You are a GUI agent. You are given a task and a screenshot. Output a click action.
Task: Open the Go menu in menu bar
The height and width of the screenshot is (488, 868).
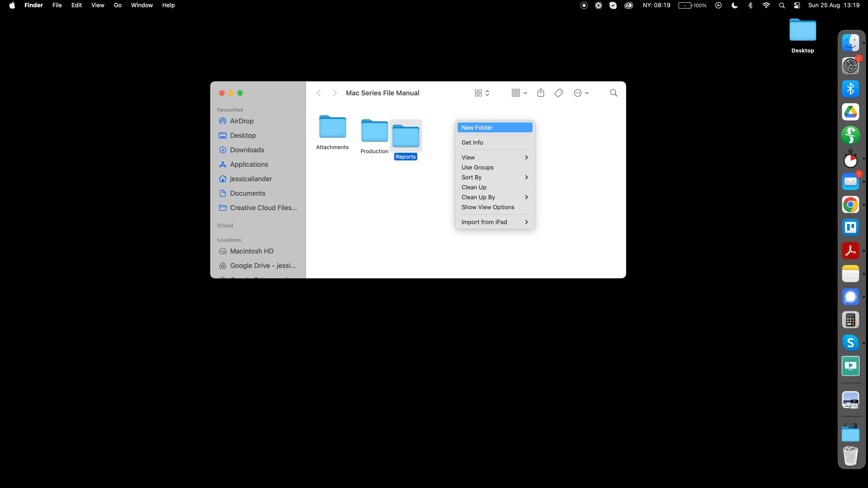pos(118,5)
